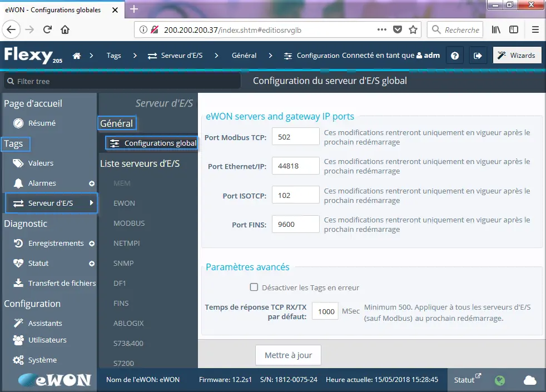Click the Pocket save icon
546x392 pixels.
[398, 29]
